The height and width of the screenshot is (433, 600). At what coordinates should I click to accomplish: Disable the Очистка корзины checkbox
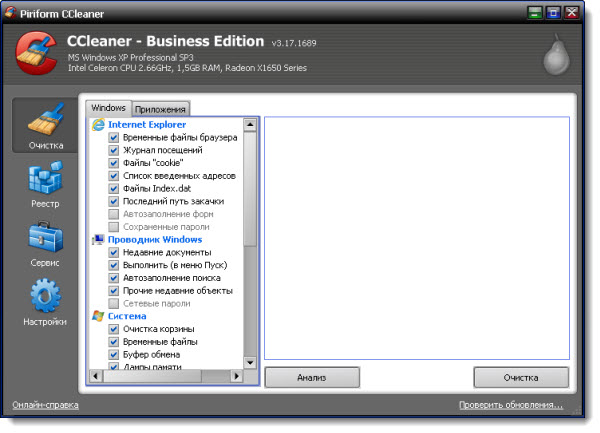[114, 329]
